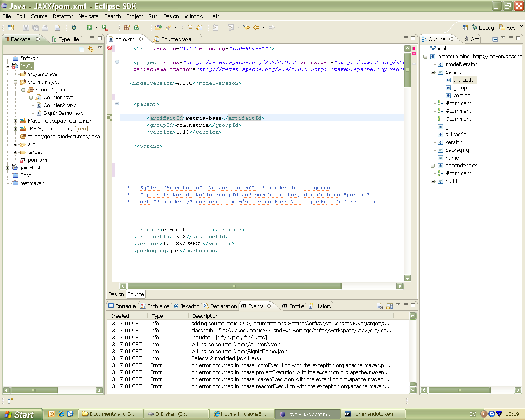Click Package Explorer horizontal scrollbar thumb
525x420 pixels.
pyautogui.click(x=34, y=390)
